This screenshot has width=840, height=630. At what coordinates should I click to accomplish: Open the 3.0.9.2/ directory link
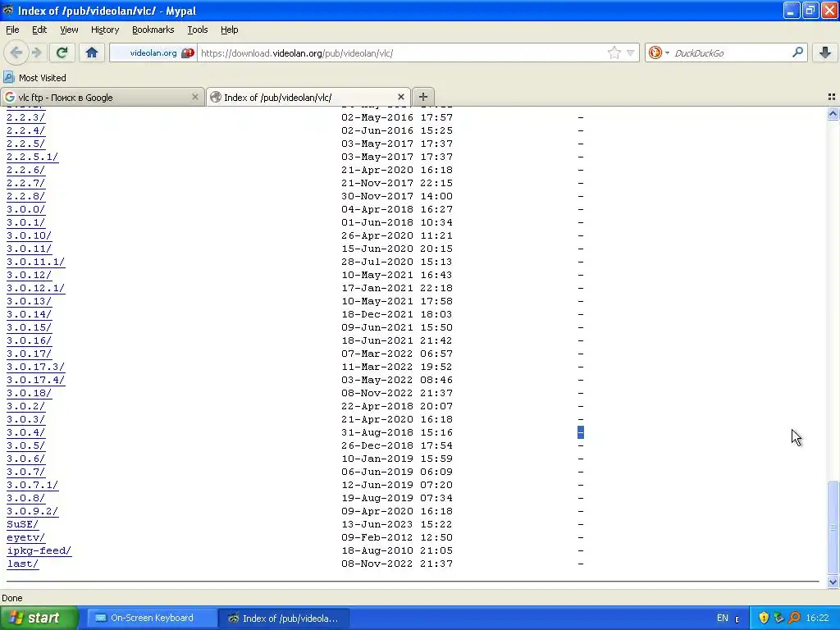tap(32, 511)
